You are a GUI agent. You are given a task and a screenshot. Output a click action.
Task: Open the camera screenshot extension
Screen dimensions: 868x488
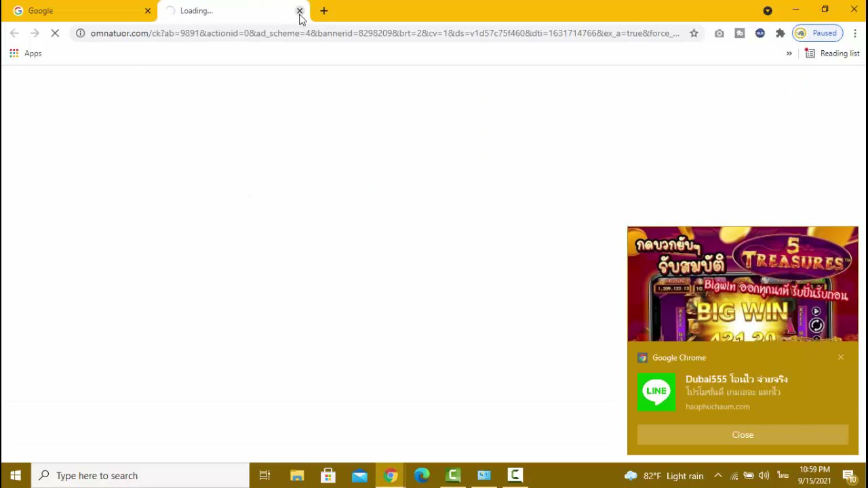point(719,33)
